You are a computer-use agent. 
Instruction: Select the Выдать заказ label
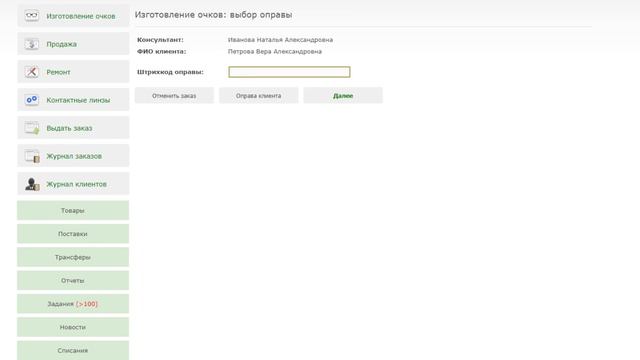coord(69,128)
